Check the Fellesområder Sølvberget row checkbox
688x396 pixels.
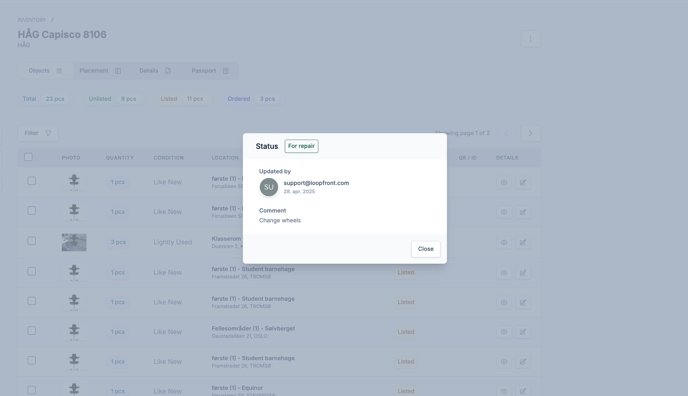32,331
